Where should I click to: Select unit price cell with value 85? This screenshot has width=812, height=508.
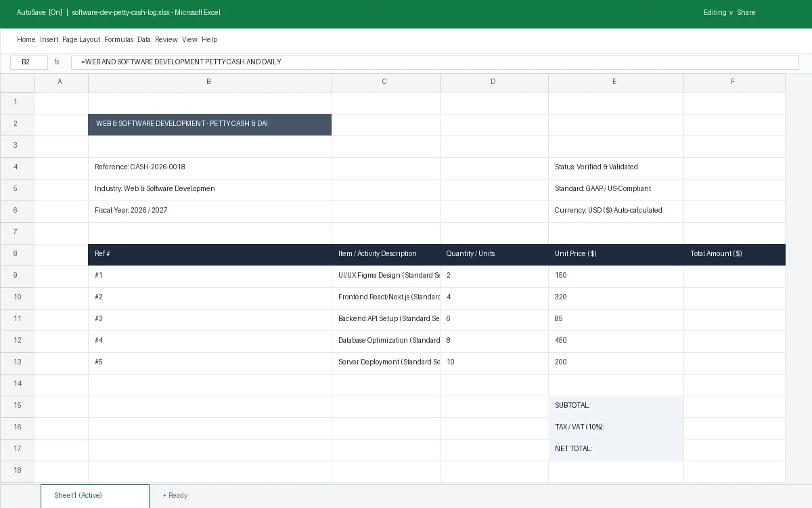point(616,319)
